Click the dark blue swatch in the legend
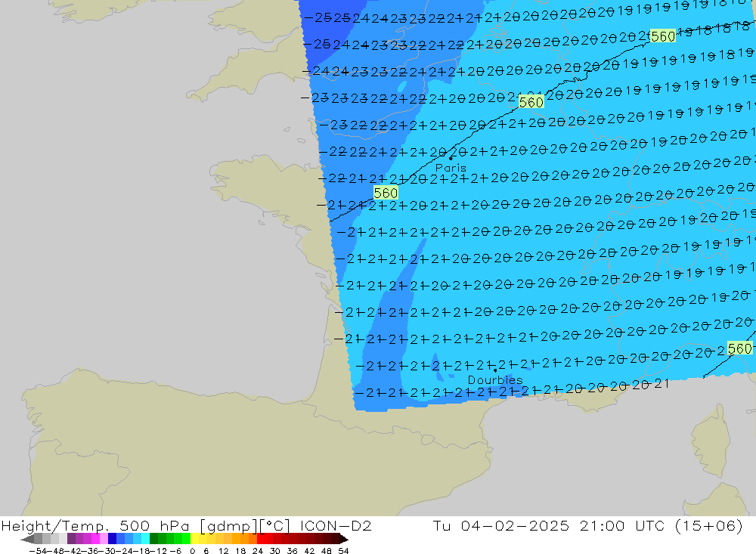The height and width of the screenshot is (554, 756). (113, 539)
